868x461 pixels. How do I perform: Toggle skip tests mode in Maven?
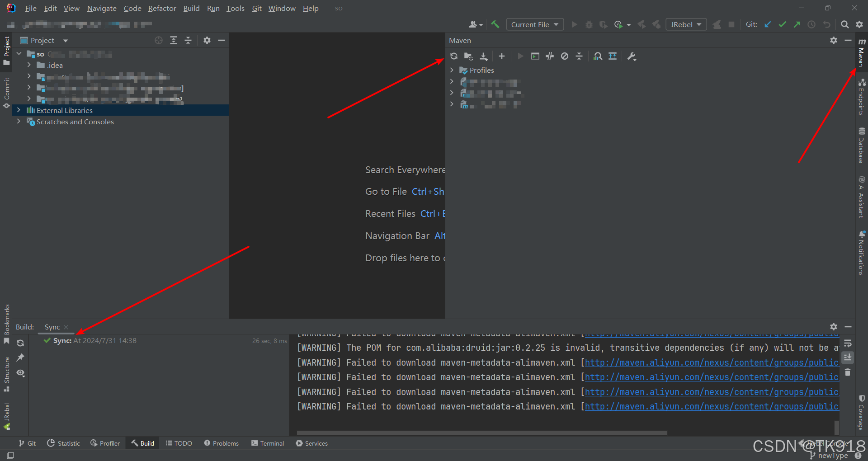(x=565, y=56)
